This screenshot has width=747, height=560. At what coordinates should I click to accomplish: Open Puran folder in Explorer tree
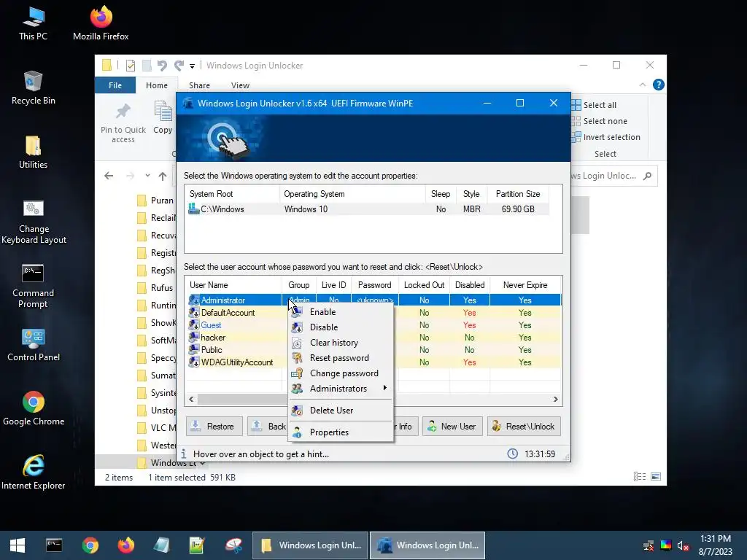pos(155,200)
